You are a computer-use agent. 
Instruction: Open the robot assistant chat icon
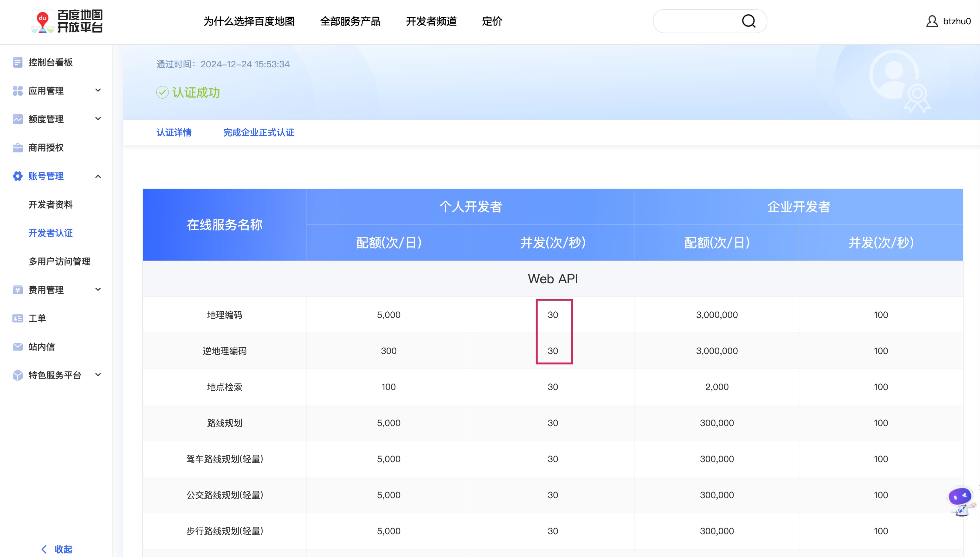click(962, 500)
